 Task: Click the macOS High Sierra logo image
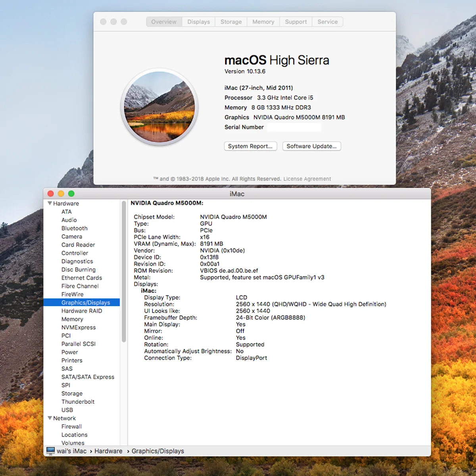click(159, 107)
